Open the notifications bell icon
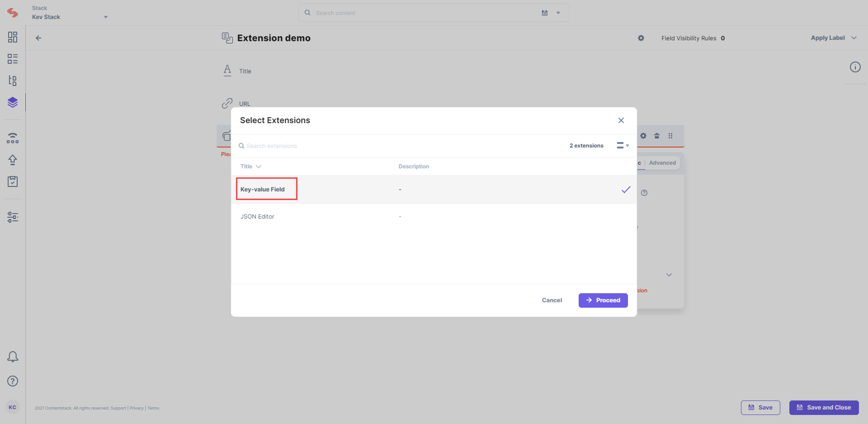This screenshot has height=424, width=868. tap(12, 357)
